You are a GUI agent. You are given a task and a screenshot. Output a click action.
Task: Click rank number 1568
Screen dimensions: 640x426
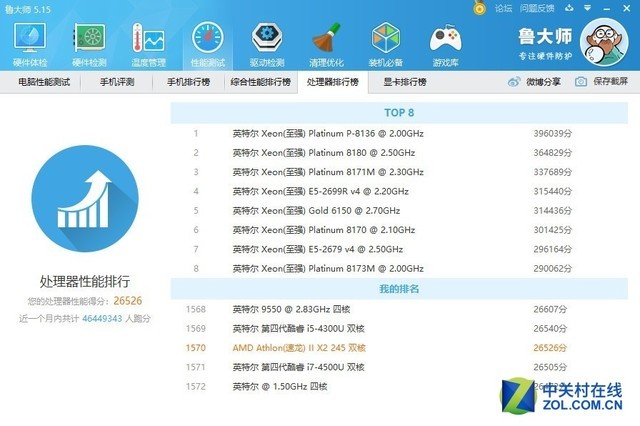coord(196,309)
